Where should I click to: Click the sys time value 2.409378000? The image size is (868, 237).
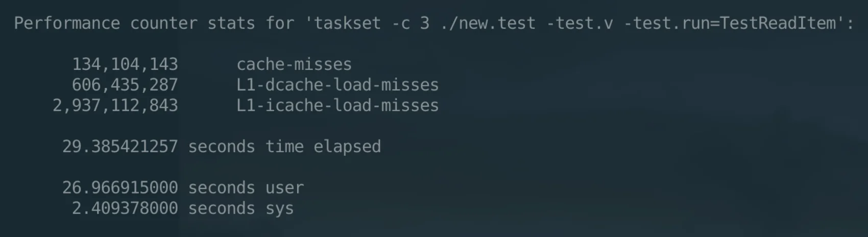coord(125,208)
